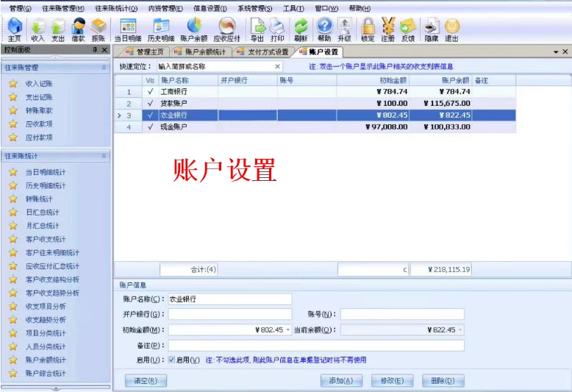Screen dimensions: 572x392
Task: Open the 报账 reimbursement toolbar icon
Action: [98, 30]
